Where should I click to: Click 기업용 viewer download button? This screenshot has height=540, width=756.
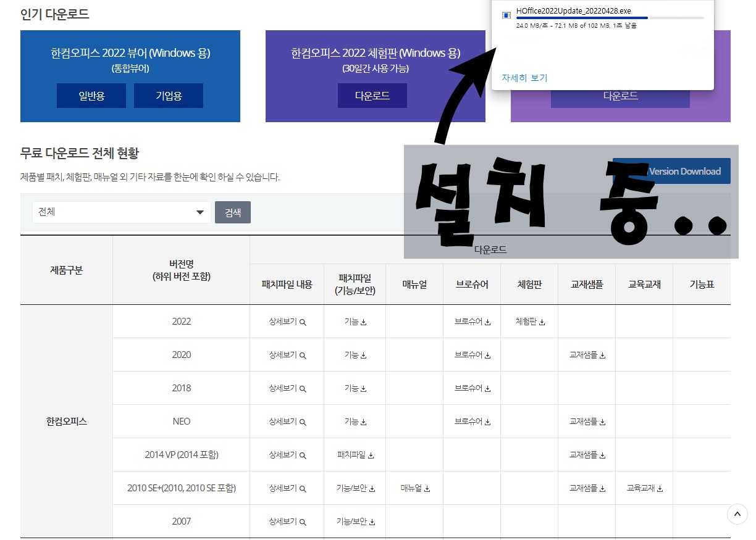point(169,96)
